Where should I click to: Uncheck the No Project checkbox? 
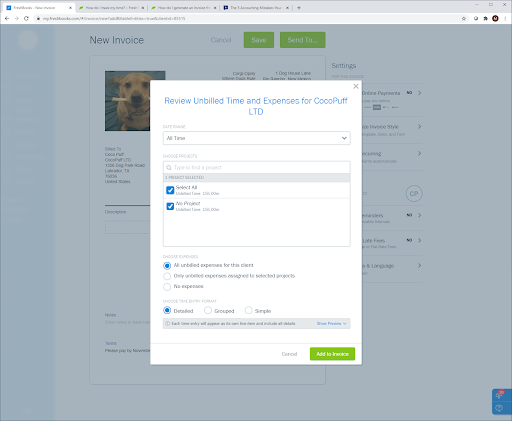click(170, 206)
